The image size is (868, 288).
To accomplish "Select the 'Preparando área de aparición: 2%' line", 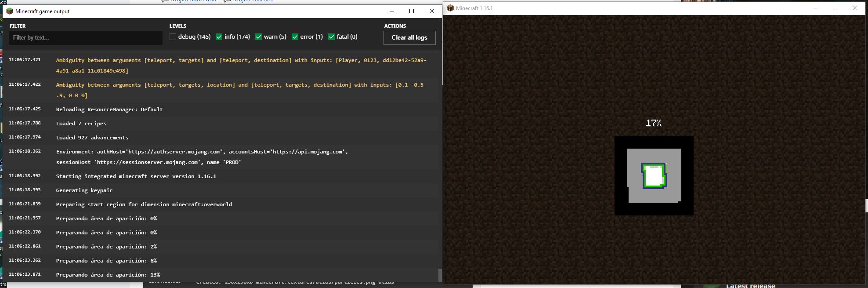I will coord(106,247).
